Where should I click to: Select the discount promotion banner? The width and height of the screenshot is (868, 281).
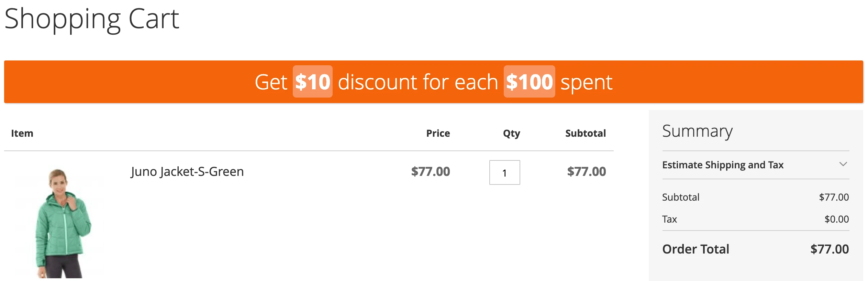434,82
